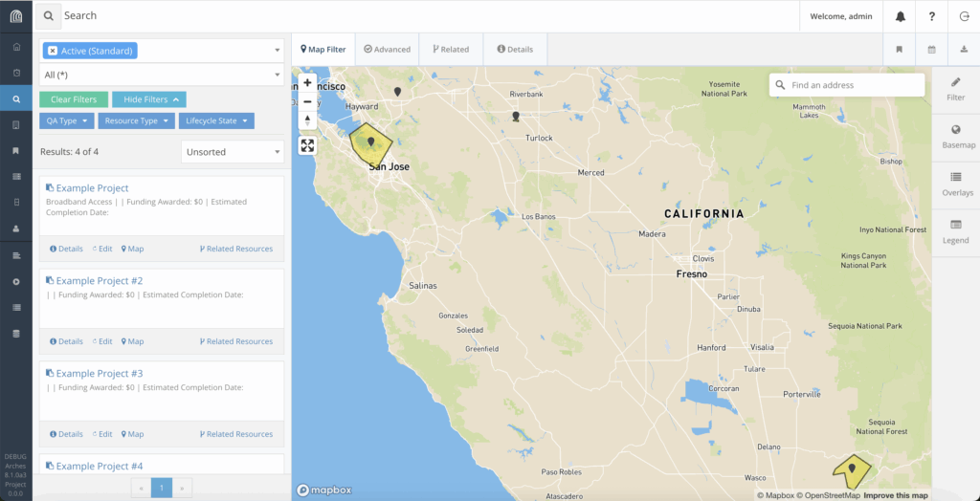Switch to the Advanced tab
980x501 pixels.
click(387, 50)
